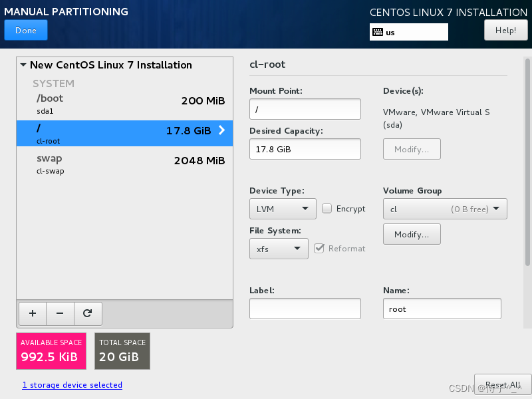Toggle the Encrypt checkbox
Image resolution: width=532 pixels, height=399 pixels.
point(327,209)
